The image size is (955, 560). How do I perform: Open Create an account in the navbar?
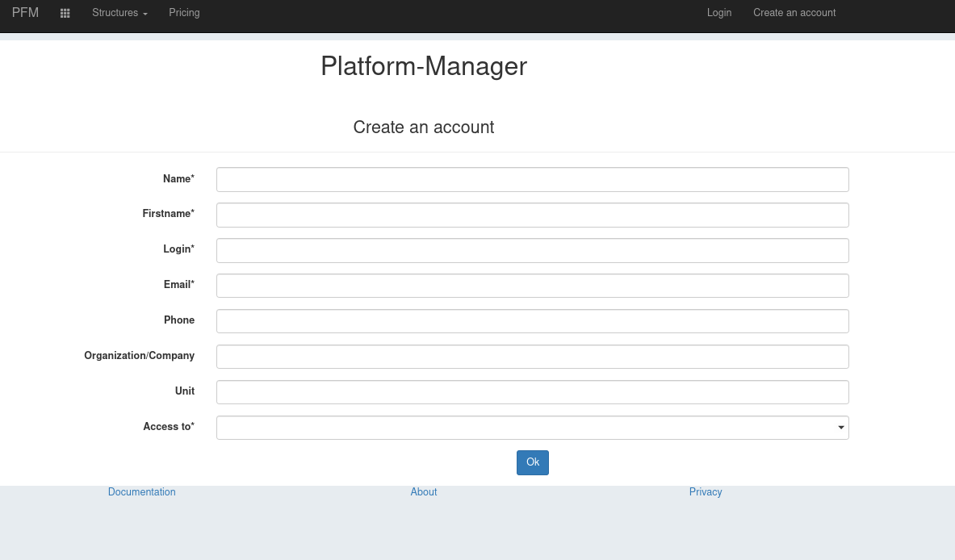[794, 13]
